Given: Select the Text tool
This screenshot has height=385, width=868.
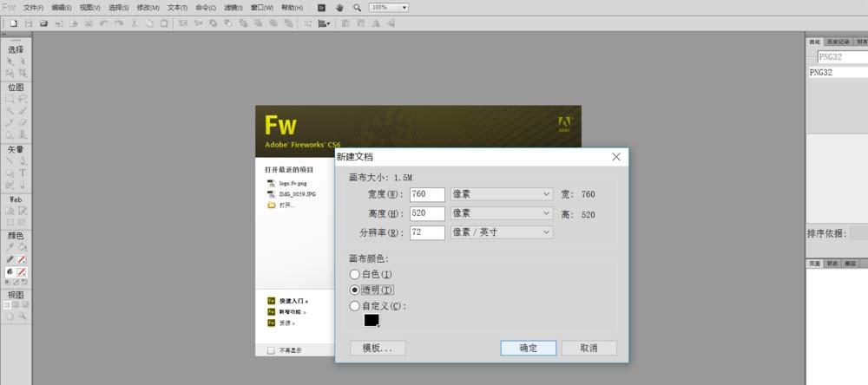Looking at the screenshot, I should click(23, 173).
